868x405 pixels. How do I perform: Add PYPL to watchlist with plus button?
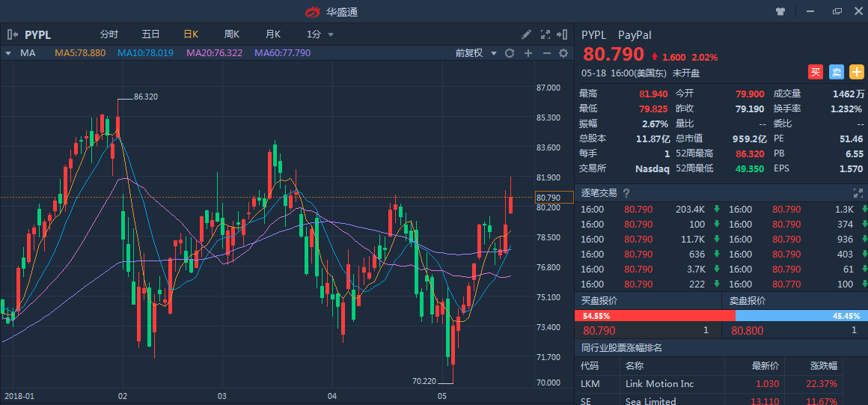click(x=856, y=72)
